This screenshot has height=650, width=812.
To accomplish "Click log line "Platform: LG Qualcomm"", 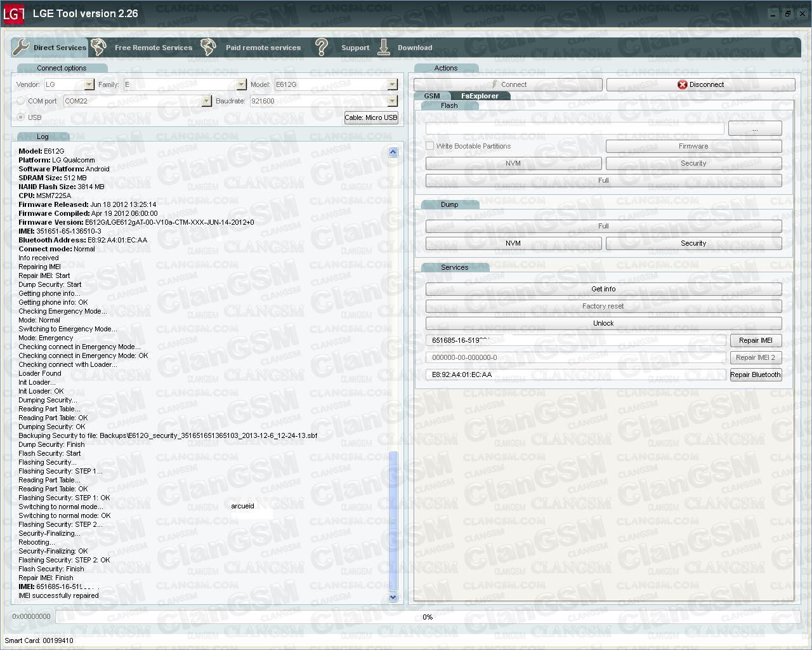I will pos(56,160).
